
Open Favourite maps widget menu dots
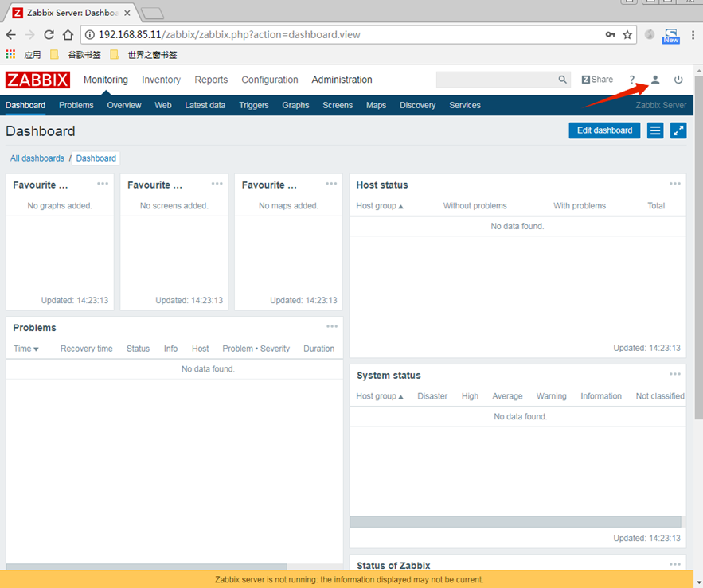331,184
